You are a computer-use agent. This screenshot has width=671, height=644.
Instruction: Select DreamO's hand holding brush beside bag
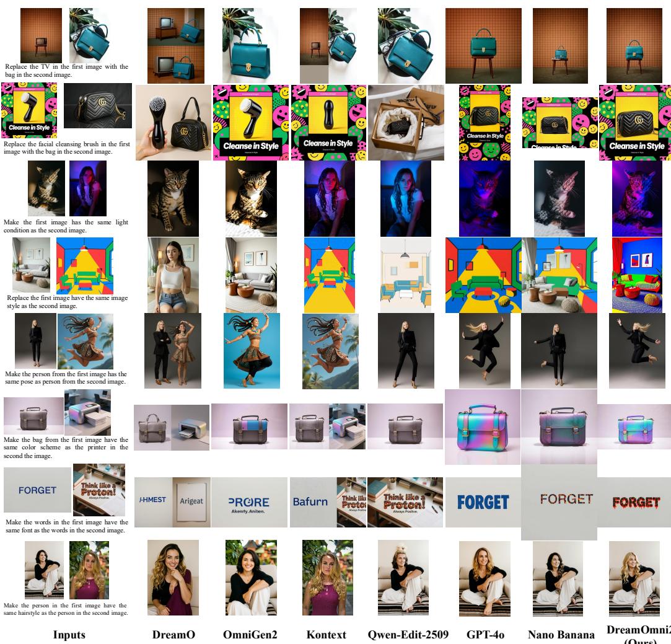(173, 122)
